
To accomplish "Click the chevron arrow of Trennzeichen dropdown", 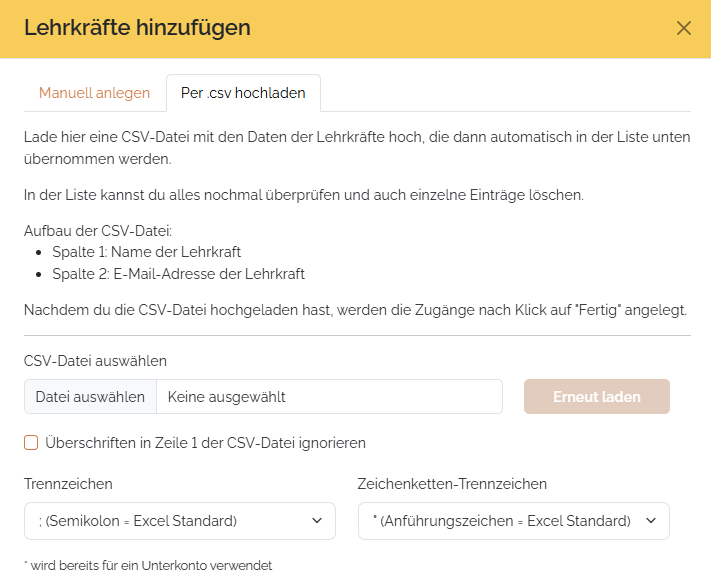I will click(317, 521).
